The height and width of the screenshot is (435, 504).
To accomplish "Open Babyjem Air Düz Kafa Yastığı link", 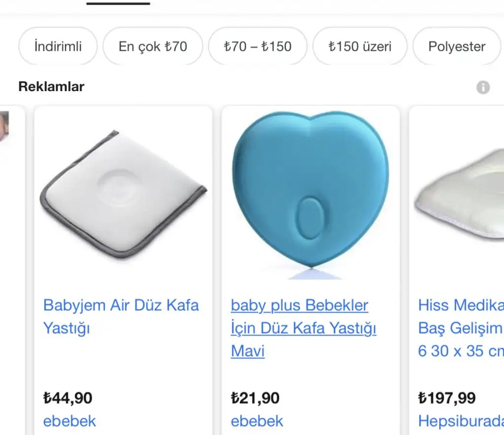I will click(121, 316).
